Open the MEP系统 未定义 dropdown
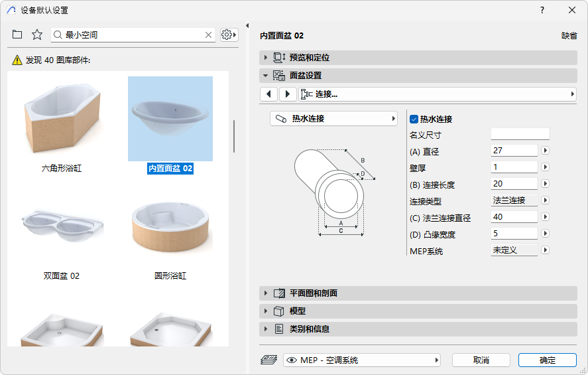The image size is (588, 375). pyautogui.click(x=546, y=250)
